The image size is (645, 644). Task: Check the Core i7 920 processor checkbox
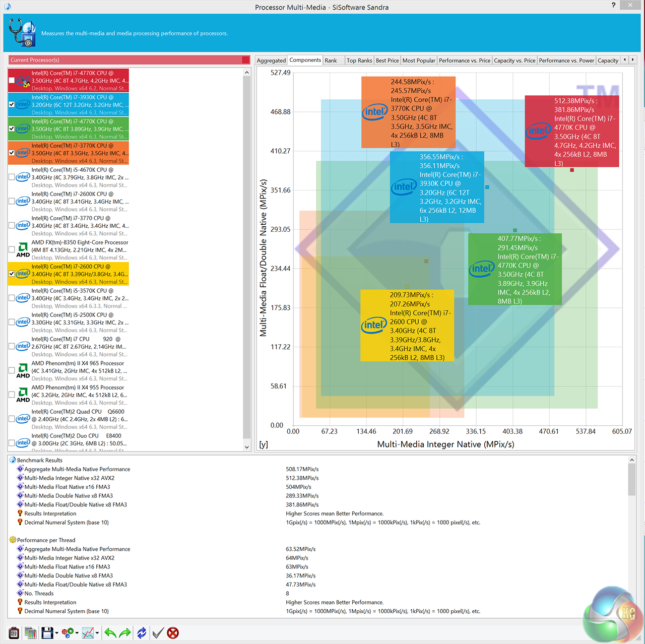[12, 347]
